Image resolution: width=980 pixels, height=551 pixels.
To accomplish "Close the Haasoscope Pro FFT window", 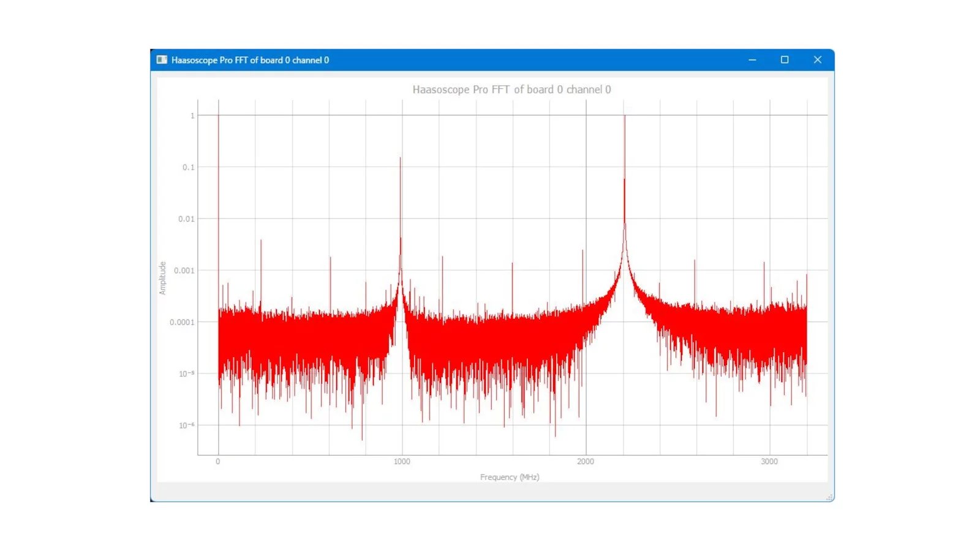I will point(818,60).
